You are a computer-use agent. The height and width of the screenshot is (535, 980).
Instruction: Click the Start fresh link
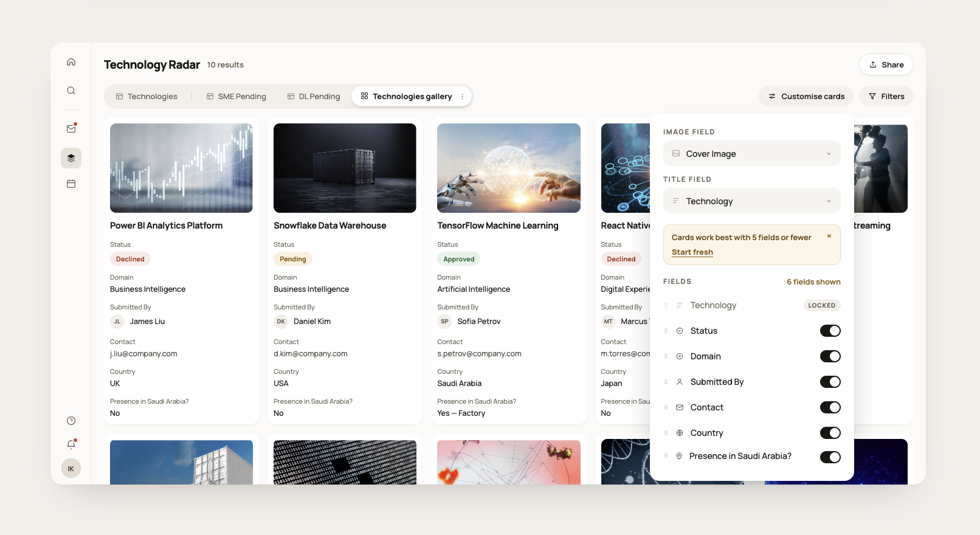tap(692, 252)
